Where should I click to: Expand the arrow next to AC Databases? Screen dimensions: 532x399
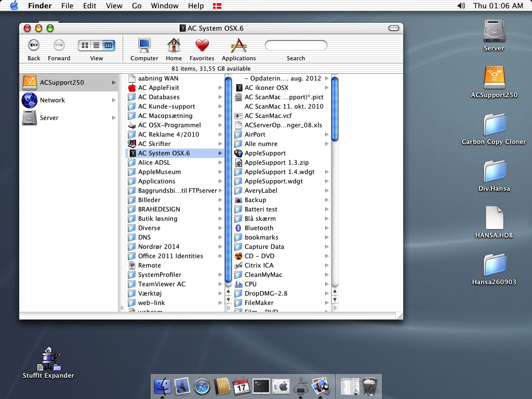pos(220,97)
